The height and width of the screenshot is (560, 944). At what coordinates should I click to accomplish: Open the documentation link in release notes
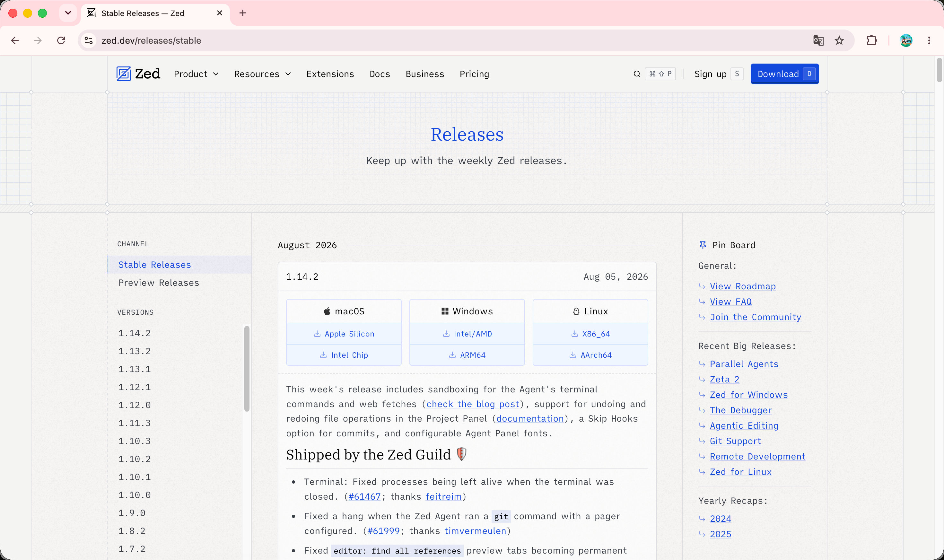point(530,418)
